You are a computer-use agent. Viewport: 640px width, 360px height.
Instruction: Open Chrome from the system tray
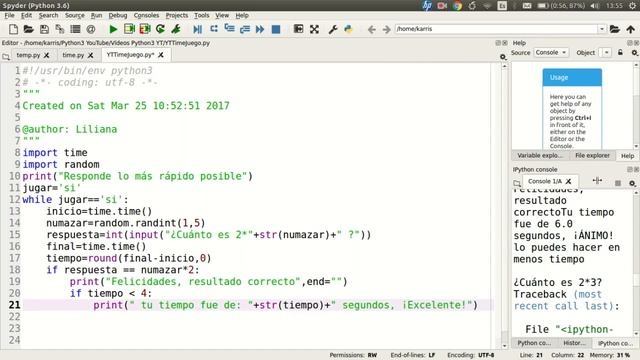click(458, 5)
